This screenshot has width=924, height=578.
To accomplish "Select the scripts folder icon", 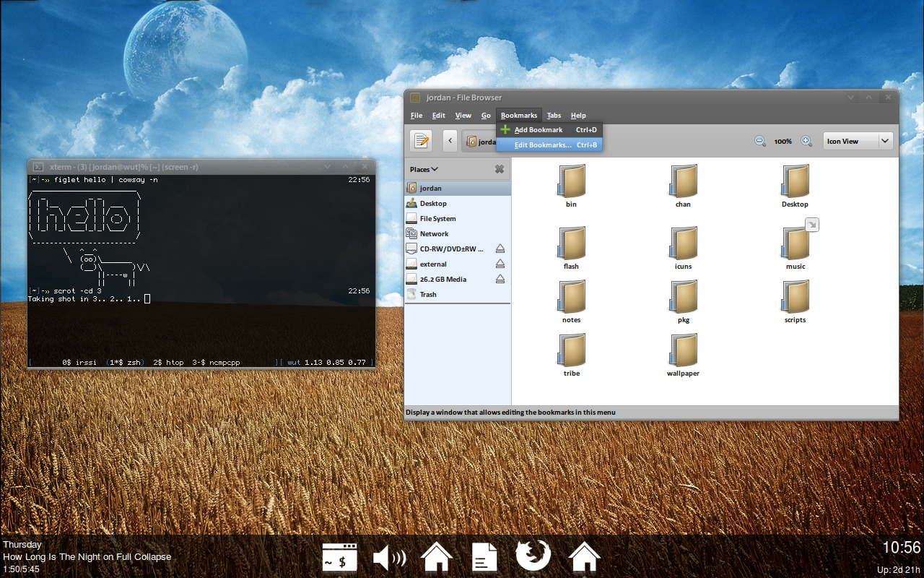I will [x=795, y=297].
